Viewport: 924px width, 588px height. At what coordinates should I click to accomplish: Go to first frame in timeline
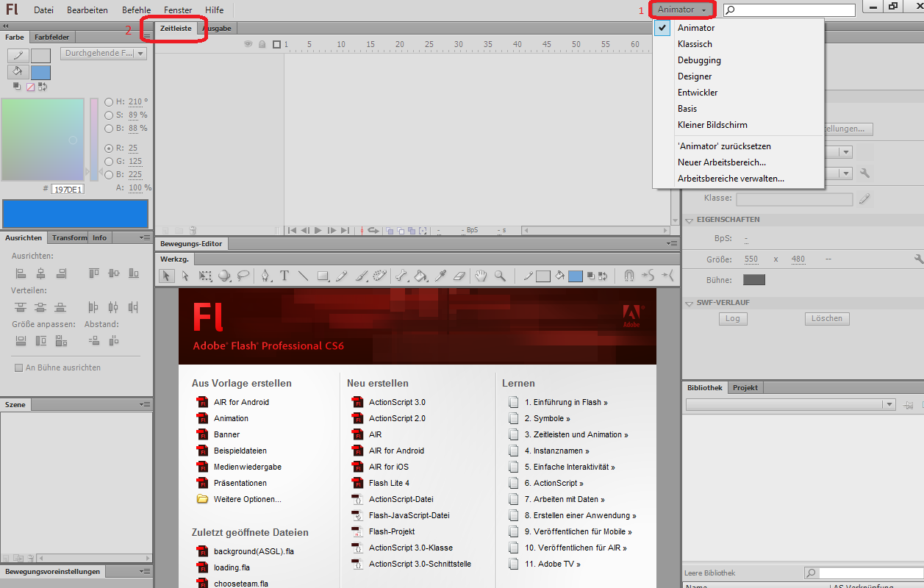click(x=292, y=230)
